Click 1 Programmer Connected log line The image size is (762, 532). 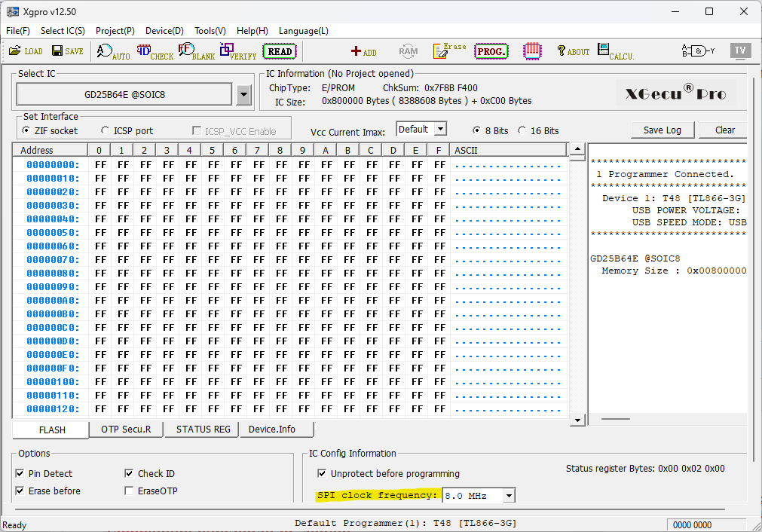[665, 174]
